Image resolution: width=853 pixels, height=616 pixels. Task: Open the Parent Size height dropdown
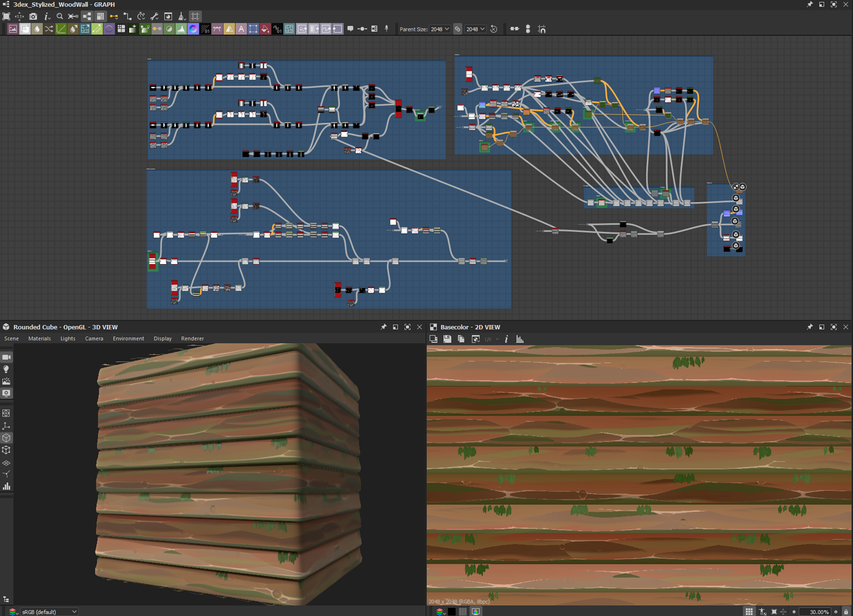tap(476, 29)
